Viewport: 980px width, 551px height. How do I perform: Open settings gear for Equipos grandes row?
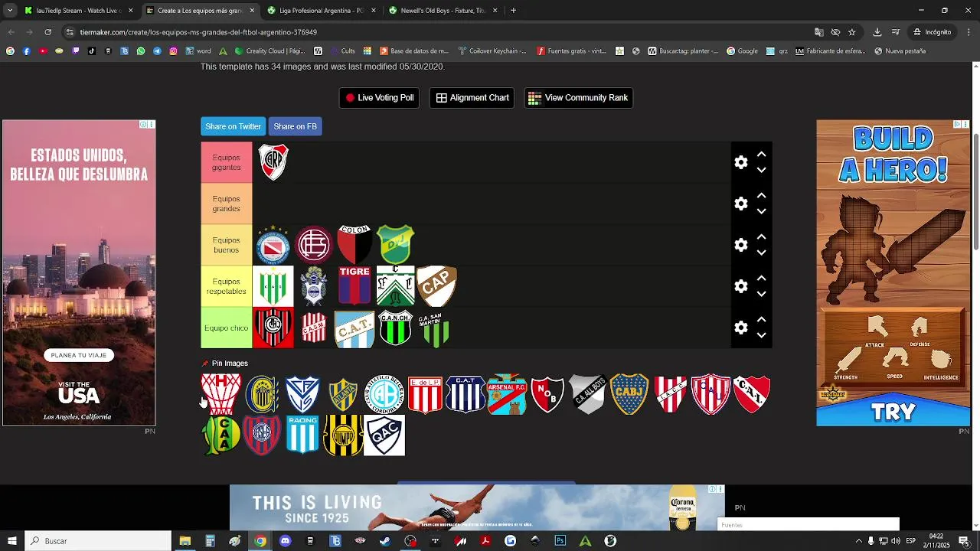(740, 204)
